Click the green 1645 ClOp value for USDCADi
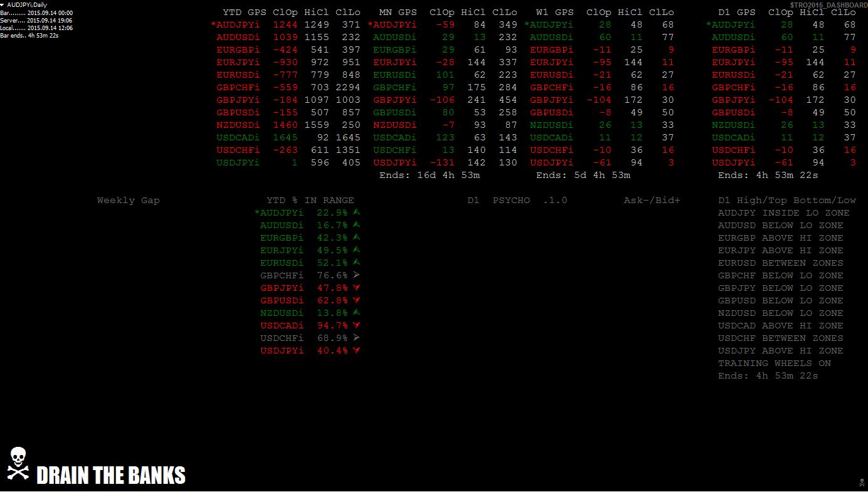 285,138
